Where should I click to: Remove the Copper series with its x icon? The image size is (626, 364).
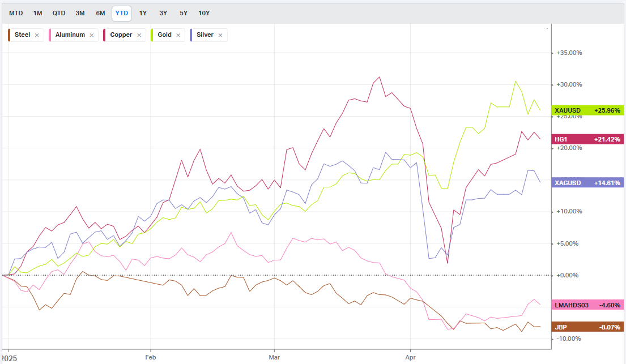coord(139,35)
